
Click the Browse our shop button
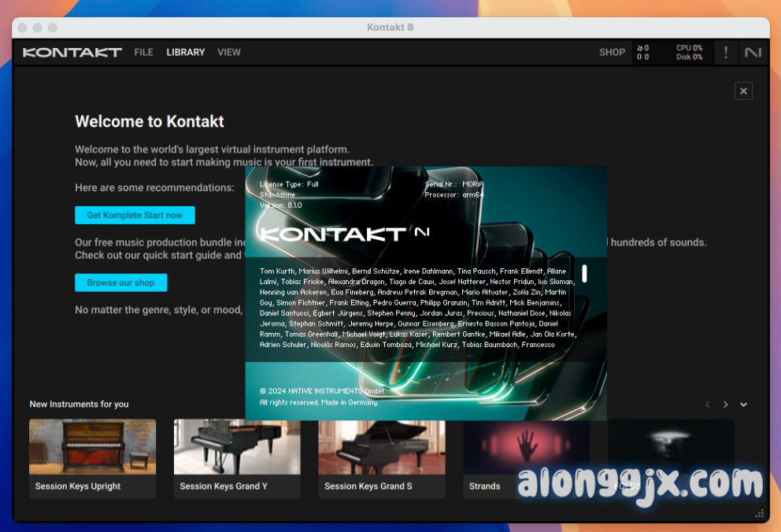click(120, 283)
